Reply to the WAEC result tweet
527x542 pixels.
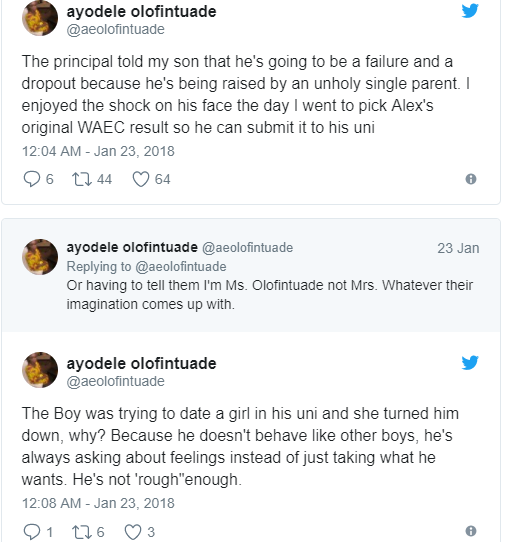(x=32, y=179)
